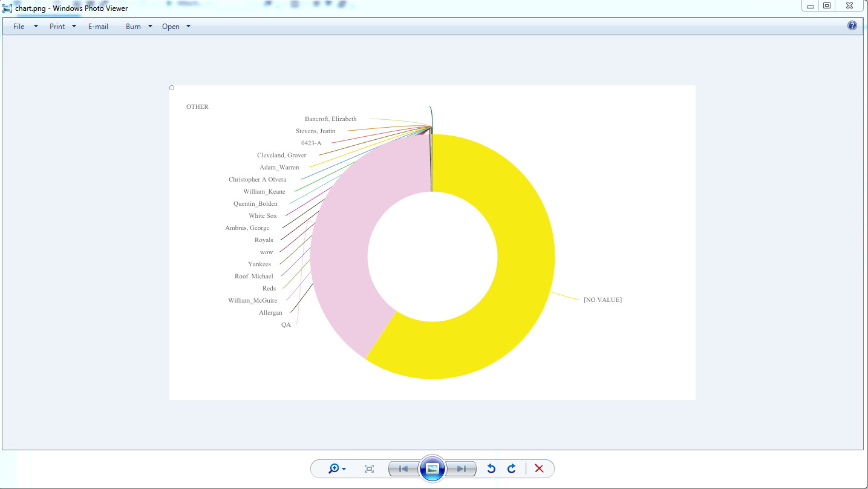Start the slide show

click(x=432, y=468)
